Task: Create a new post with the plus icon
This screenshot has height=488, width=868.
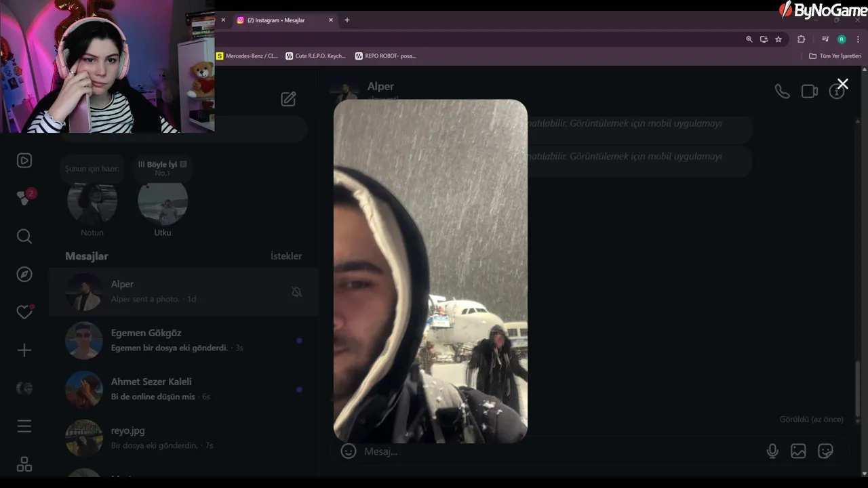Action: point(24,350)
